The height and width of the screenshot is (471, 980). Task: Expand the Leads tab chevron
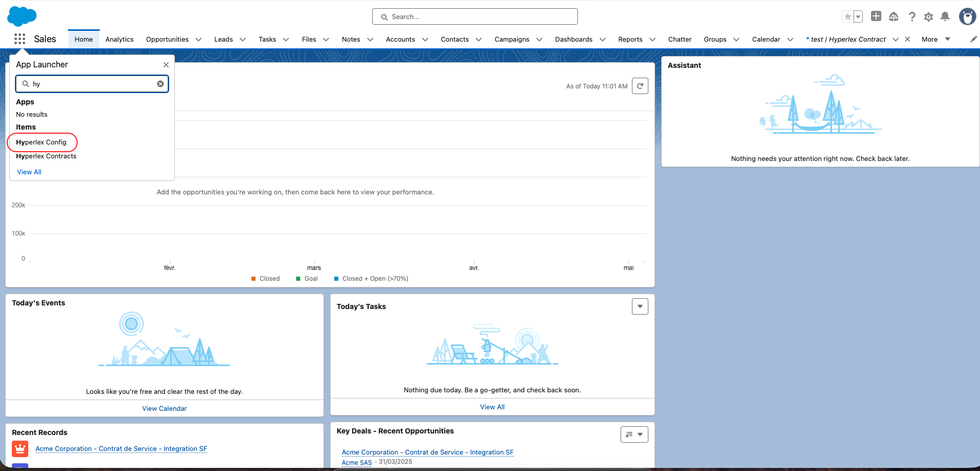(x=243, y=40)
